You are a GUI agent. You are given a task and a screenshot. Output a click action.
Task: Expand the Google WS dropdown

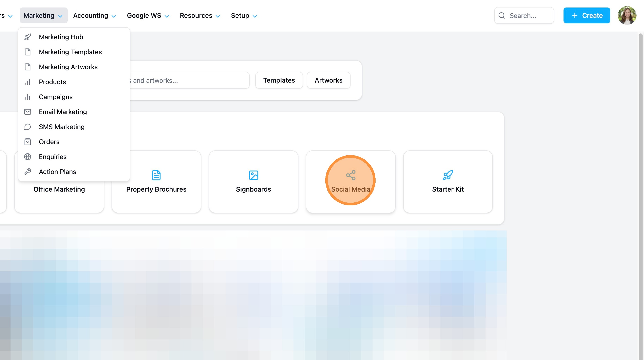(x=148, y=15)
